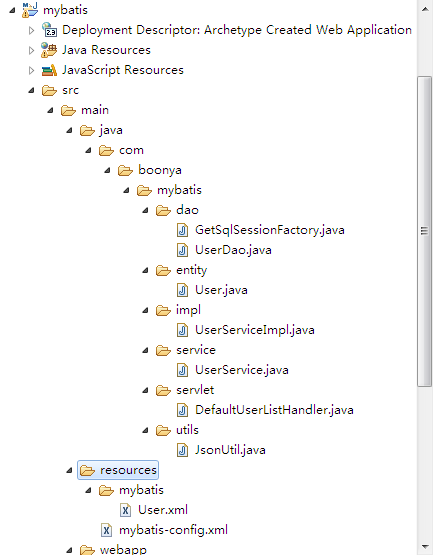The image size is (433, 555).
Task: Click the scrollbar up arrow
Action: coord(425,8)
